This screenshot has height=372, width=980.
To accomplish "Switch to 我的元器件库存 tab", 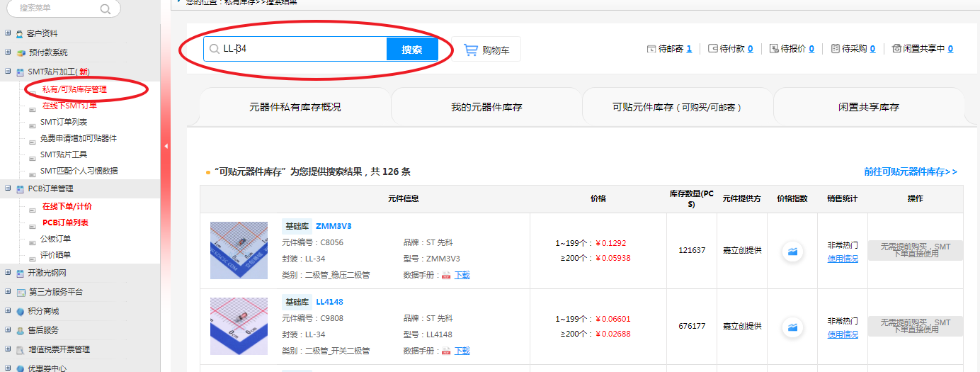I will [486, 107].
